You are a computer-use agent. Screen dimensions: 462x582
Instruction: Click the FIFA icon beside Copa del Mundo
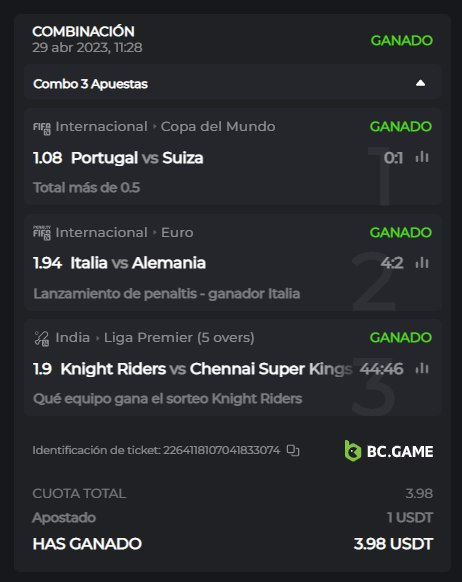point(42,127)
